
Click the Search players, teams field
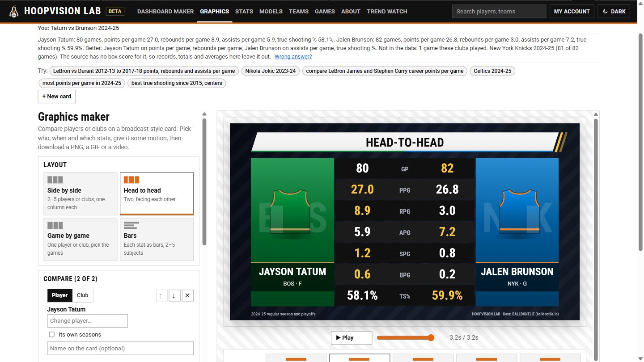499,11
